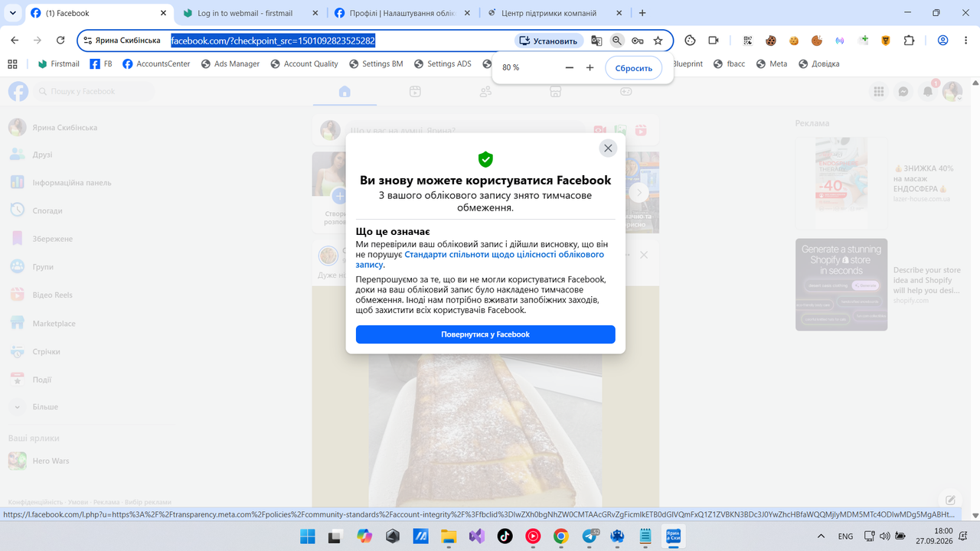Click the zoom magnifier icon in the address bar
Image resolution: width=980 pixels, height=551 pixels.
(x=617, y=41)
